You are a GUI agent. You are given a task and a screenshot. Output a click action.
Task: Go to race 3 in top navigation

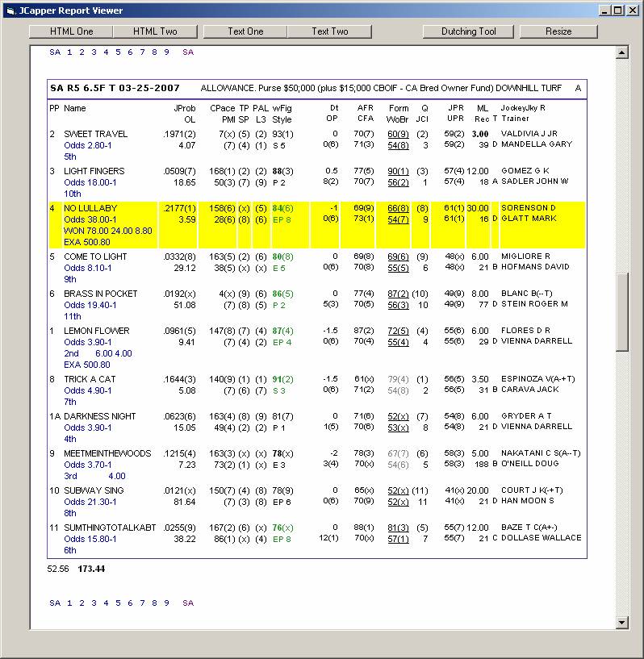(94, 52)
